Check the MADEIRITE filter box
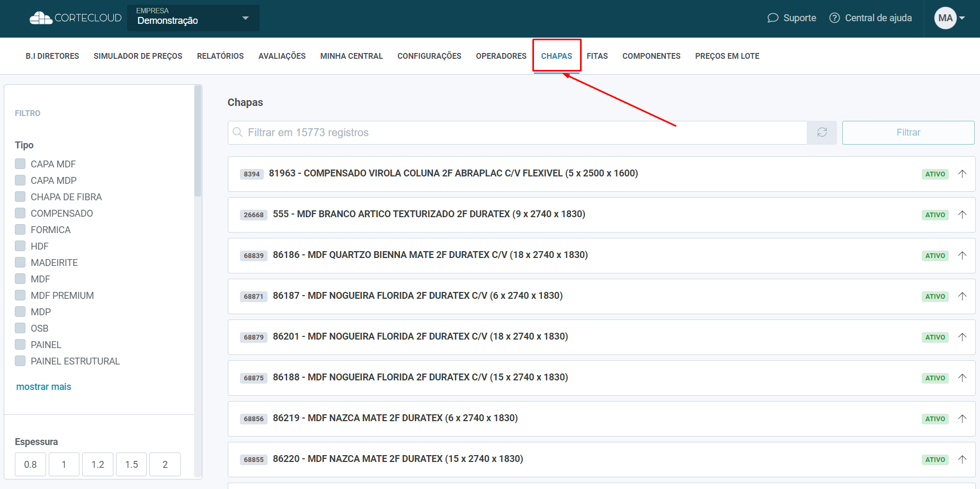This screenshot has height=489, width=980. pos(20,262)
